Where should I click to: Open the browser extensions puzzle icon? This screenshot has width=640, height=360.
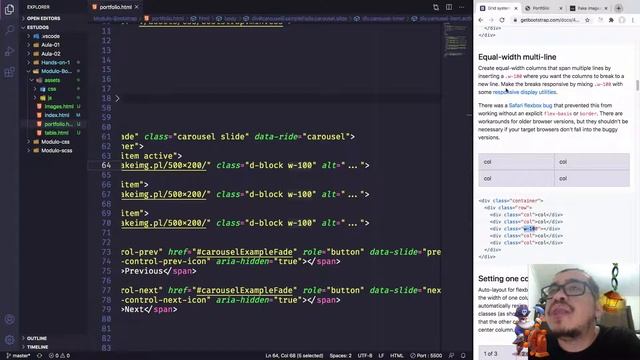pyautogui.click(x=611, y=20)
